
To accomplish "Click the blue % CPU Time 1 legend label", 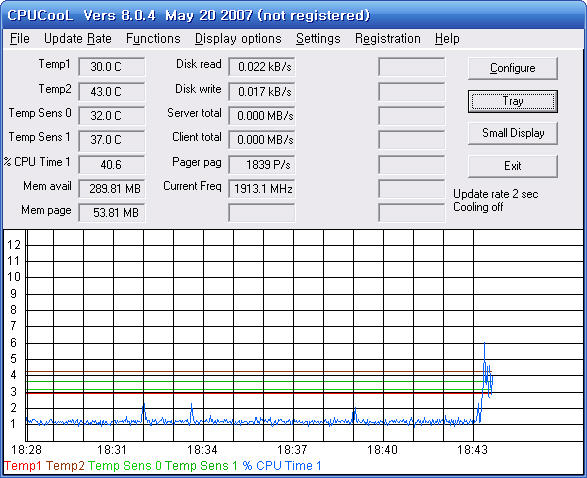I will pos(282,466).
